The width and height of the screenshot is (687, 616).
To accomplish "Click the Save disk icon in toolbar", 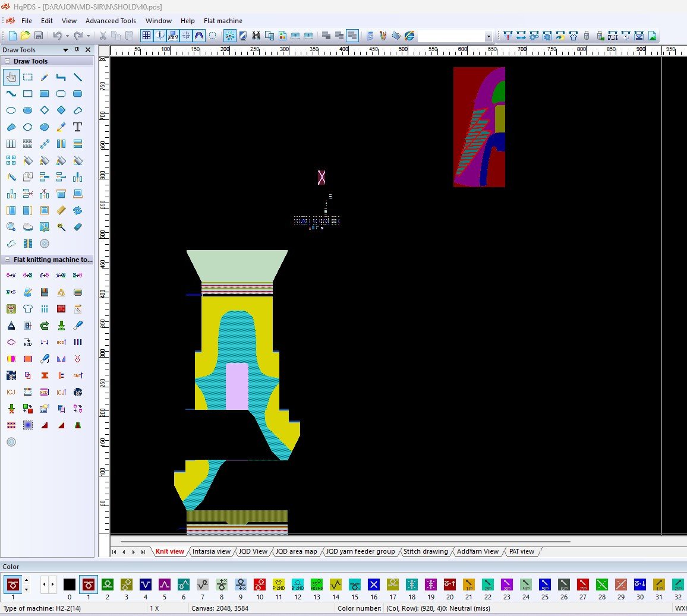I will click(39, 36).
